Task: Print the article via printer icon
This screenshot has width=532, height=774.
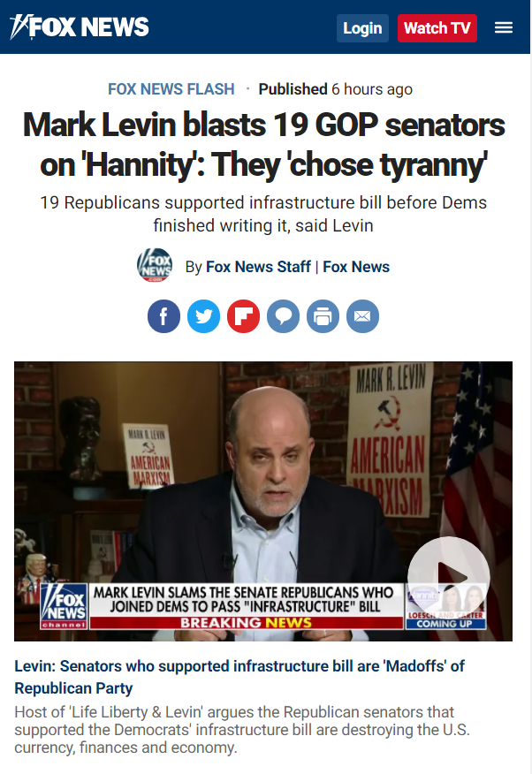Action: 323,316
